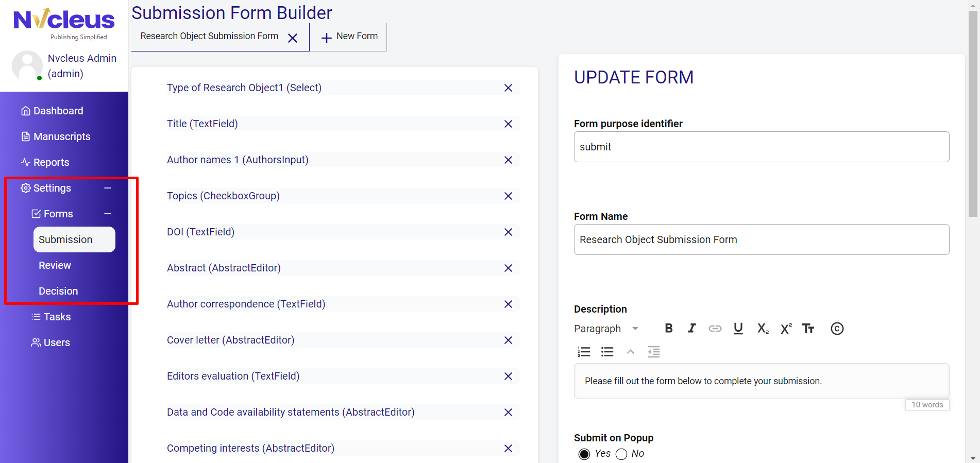Underline text using the Description toolbar

tap(738, 329)
